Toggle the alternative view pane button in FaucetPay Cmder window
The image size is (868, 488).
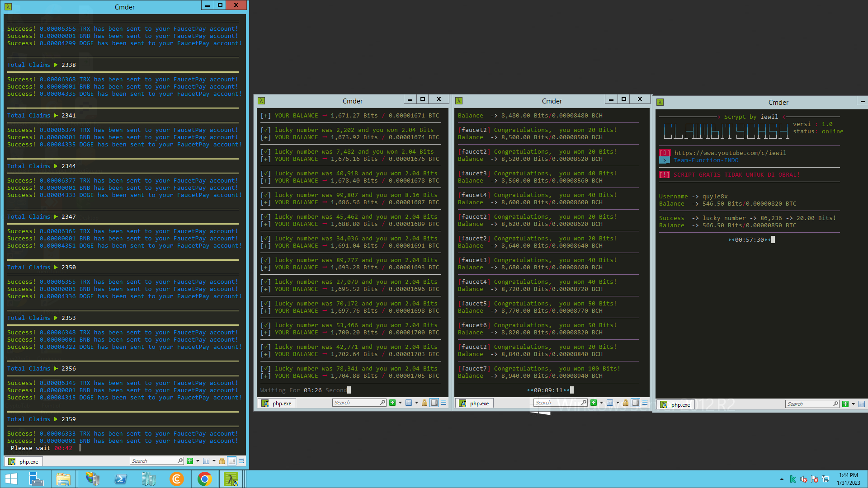(232, 461)
